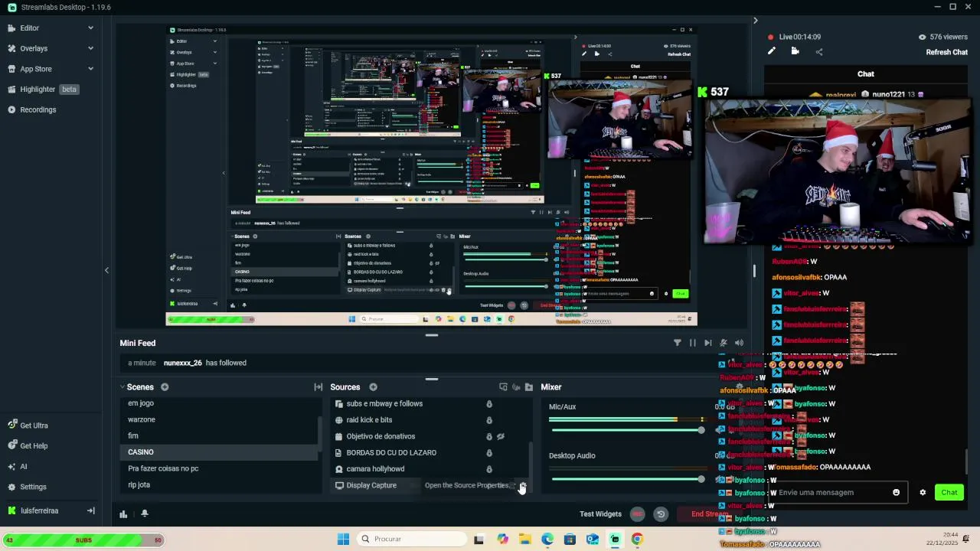Skip the current Mini Feed alert
The width and height of the screenshot is (980, 551).
(x=707, y=343)
